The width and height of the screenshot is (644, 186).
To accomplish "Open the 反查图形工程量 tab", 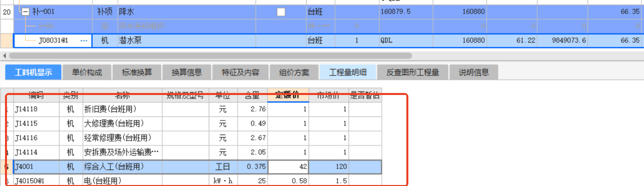I will [412, 72].
